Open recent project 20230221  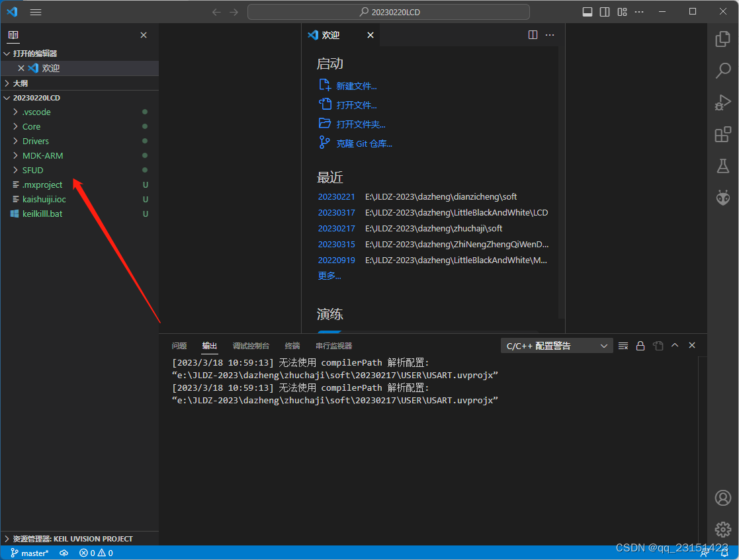click(337, 197)
